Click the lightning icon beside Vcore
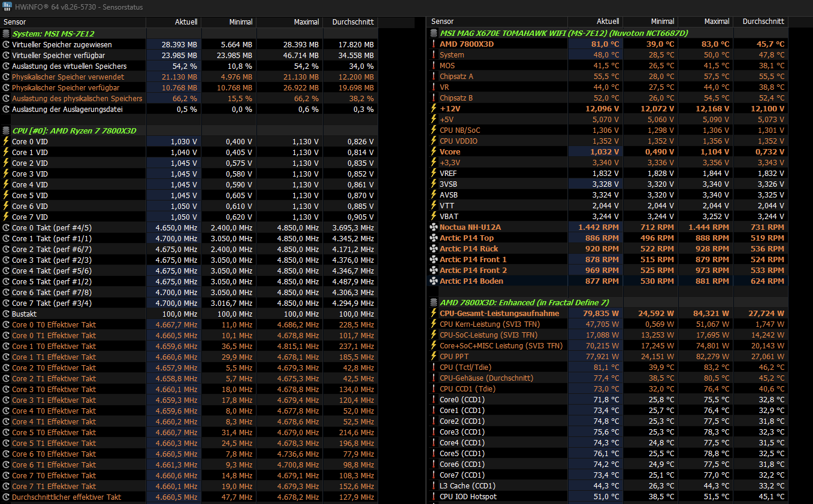Viewport: 813px width, 504px height. (434, 152)
